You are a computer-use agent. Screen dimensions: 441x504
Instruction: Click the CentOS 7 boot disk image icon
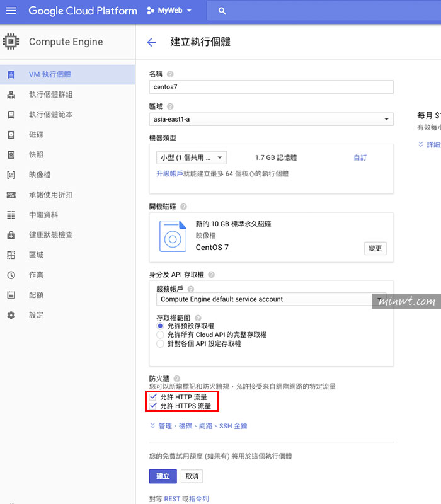click(173, 236)
